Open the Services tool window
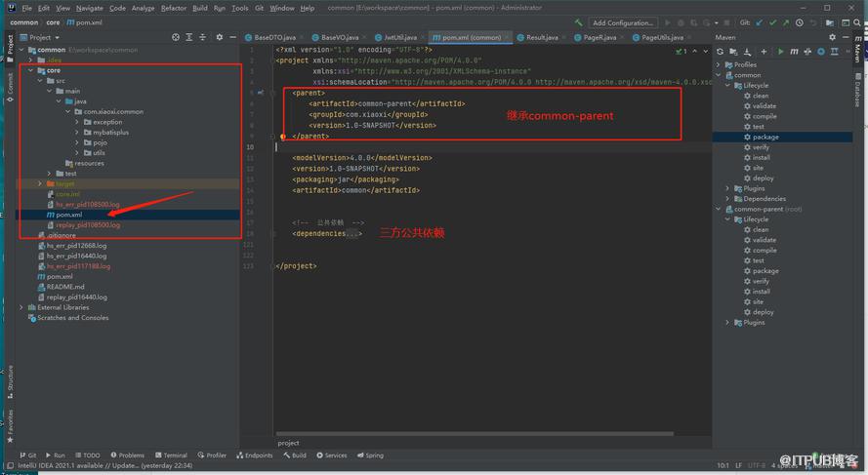Image resolution: width=868 pixels, height=475 pixels. point(332,455)
